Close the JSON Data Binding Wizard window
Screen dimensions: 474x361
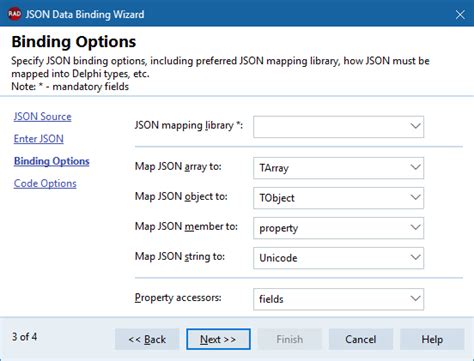click(x=460, y=14)
